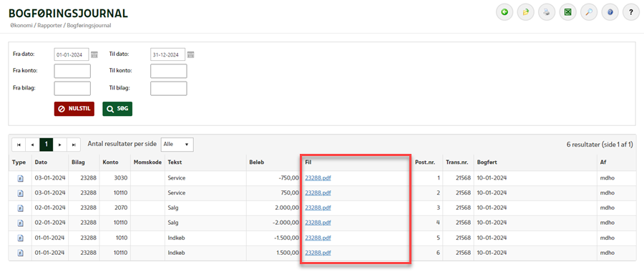This screenshot has height=272, width=644.
Task: Click the Post.nr. column header
Action: (x=425, y=162)
